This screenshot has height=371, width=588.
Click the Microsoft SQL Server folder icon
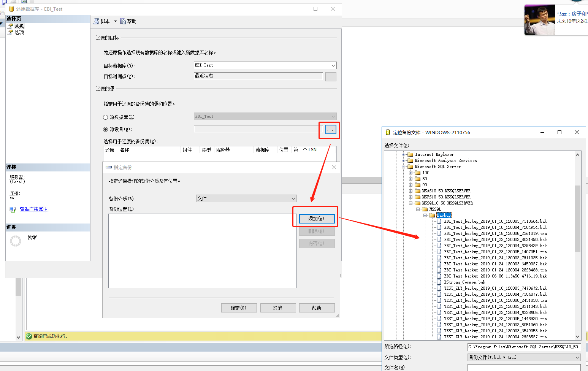410,166
